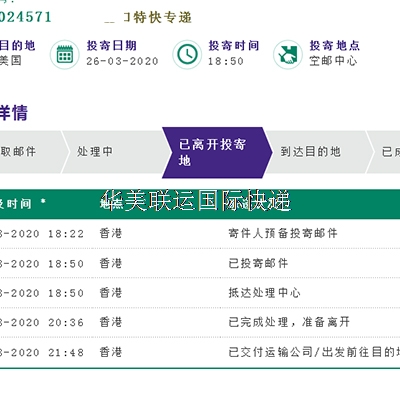The image size is (400, 400).
Task: Select the 已交付运输公司 status row
Action: 200,352
